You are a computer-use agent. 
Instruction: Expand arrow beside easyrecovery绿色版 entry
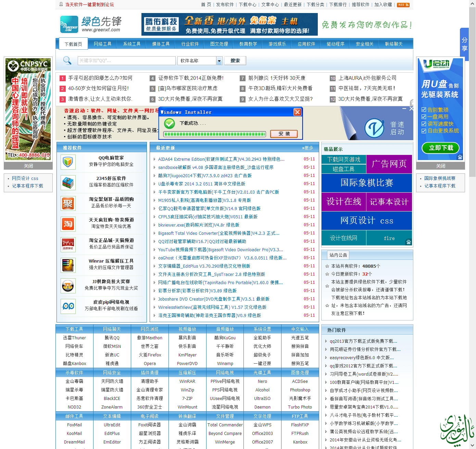(x=326, y=357)
